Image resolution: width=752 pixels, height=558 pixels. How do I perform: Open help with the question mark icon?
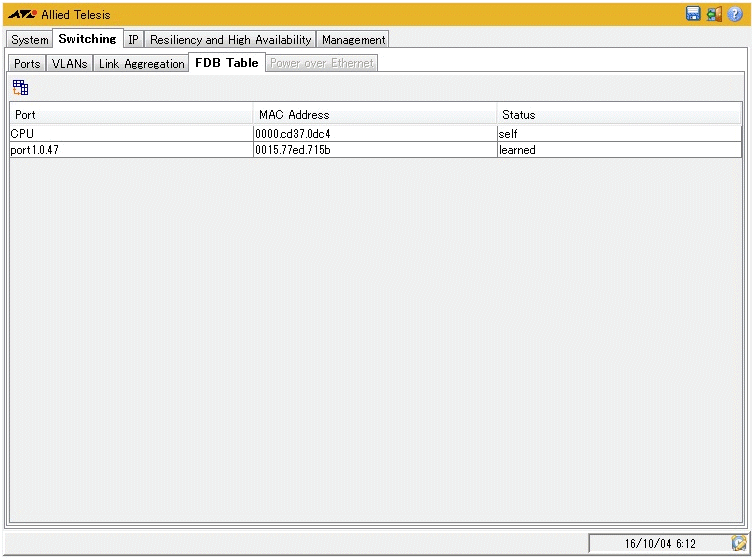(x=735, y=14)
